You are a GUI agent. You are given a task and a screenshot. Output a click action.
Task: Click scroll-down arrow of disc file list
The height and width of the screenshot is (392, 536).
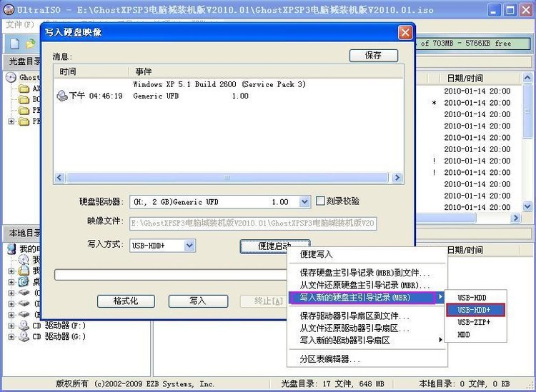[x=527, y=206]
